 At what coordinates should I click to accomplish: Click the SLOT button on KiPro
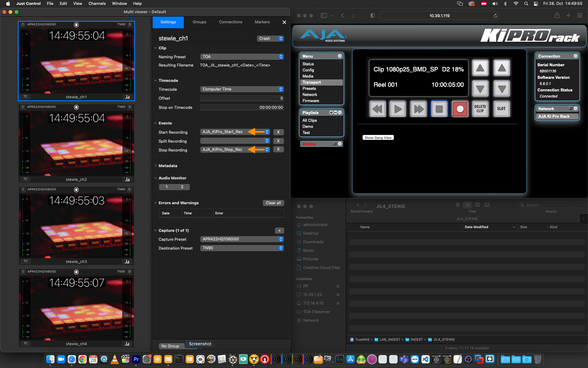coord(501,109)
